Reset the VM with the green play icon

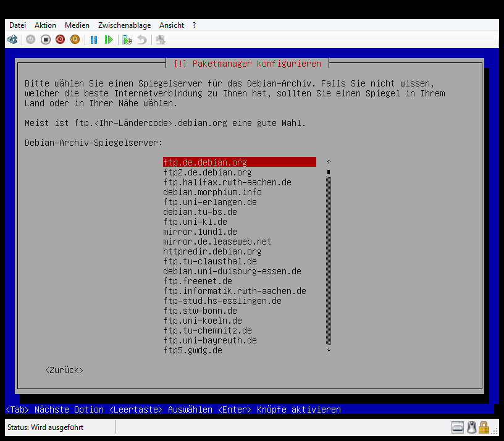click(x=109, y=40)
